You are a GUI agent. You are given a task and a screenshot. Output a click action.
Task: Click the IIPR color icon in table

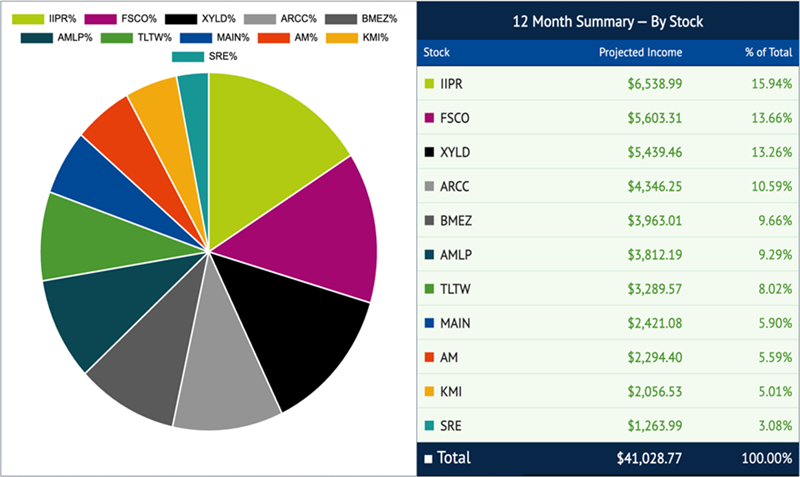429,85
